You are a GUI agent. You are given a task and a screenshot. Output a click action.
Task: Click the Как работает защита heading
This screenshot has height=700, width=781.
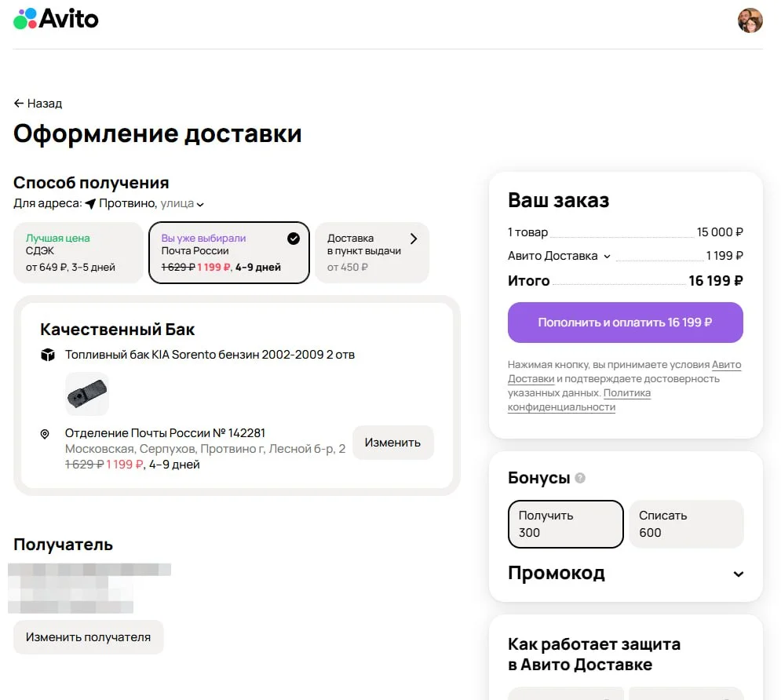[x=593, y=654]
